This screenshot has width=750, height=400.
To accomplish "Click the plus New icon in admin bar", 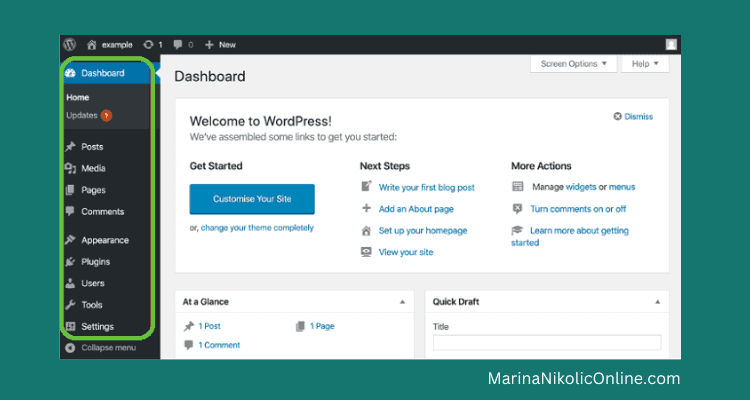I will [x=209, y=45].
